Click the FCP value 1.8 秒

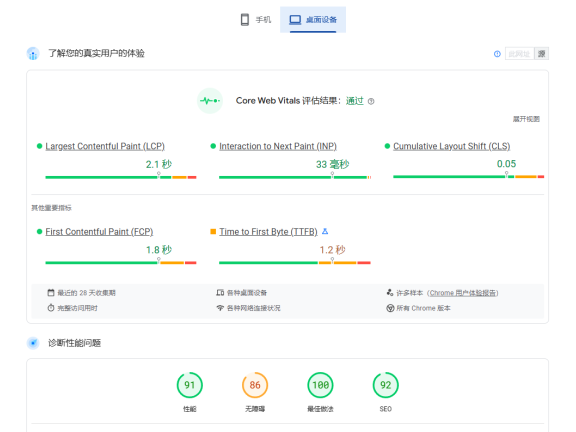click(x=159, y=250)
